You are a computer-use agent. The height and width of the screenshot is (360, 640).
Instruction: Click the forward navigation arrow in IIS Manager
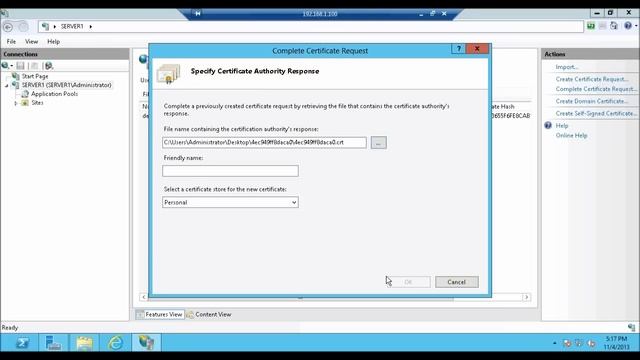click(23, 27)
